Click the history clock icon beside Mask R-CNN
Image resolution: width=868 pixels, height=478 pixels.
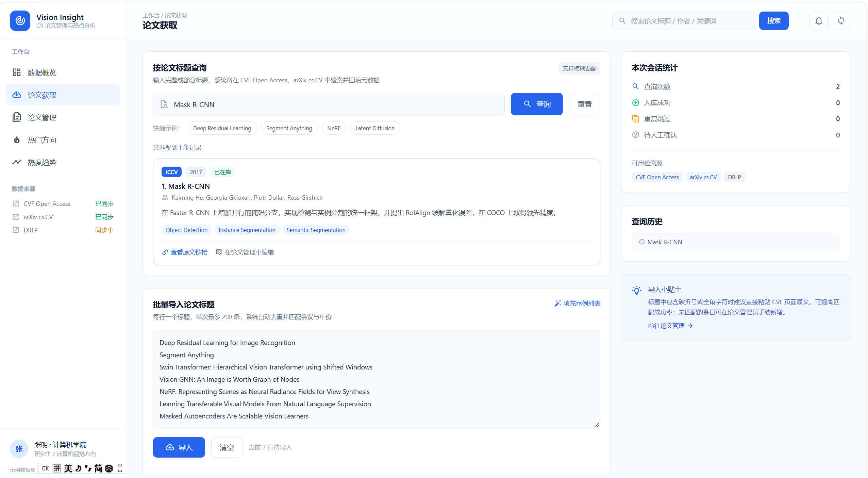click(641, 242)
